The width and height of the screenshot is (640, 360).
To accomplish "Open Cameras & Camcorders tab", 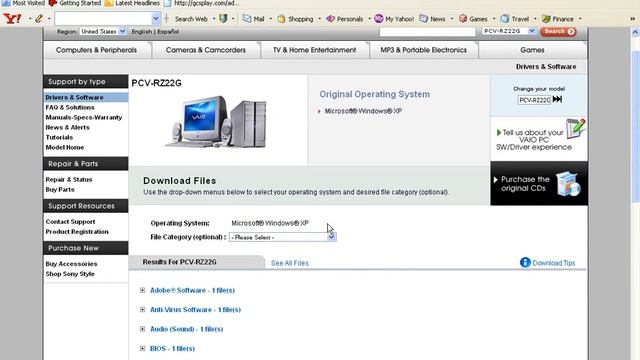I will tap(206, 50).
